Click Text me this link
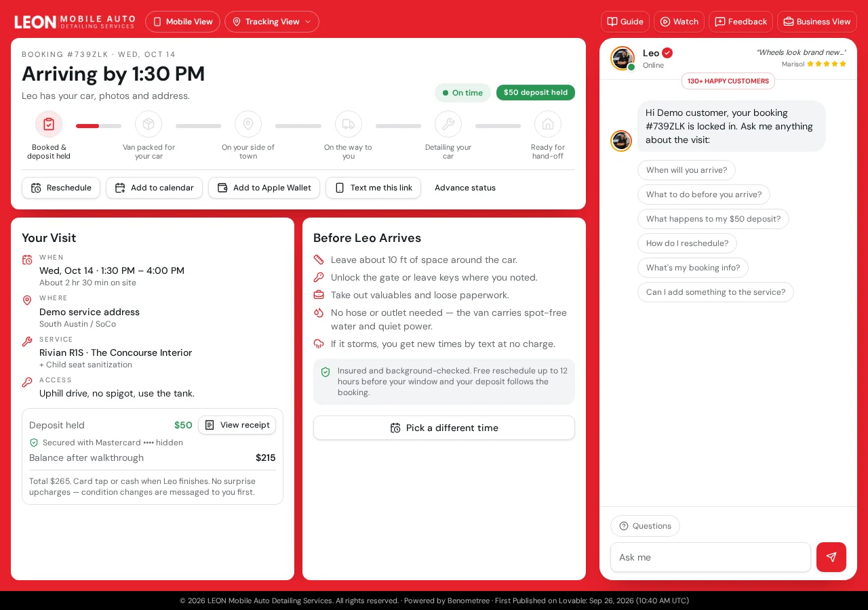This screenshot has width=868, height=610. [x=373, y=188]
